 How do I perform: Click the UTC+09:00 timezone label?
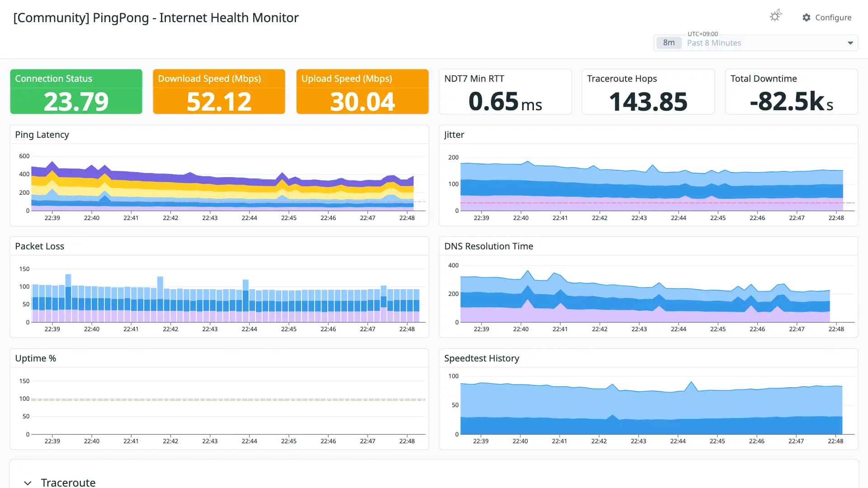point(703,34)
